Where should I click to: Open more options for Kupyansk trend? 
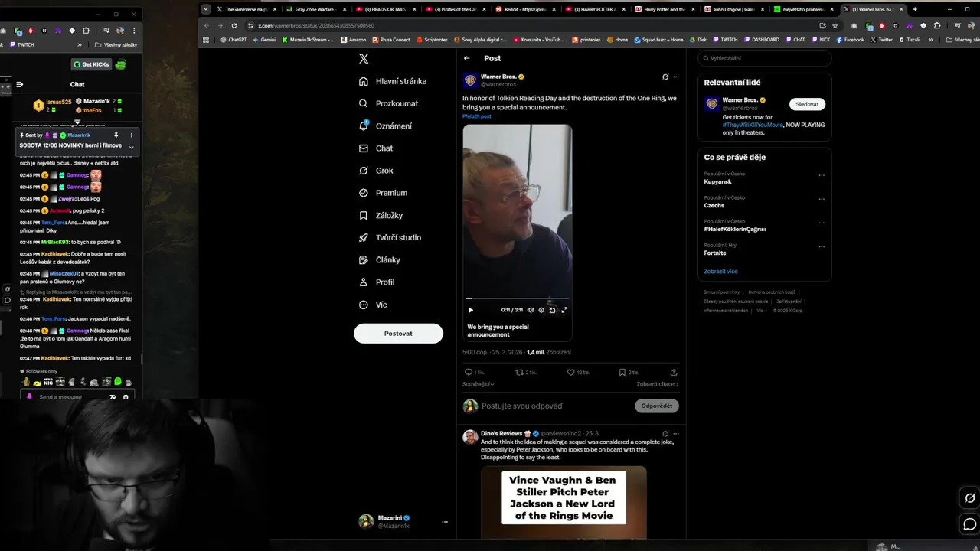pyautogui.click(x=822, y=174)
